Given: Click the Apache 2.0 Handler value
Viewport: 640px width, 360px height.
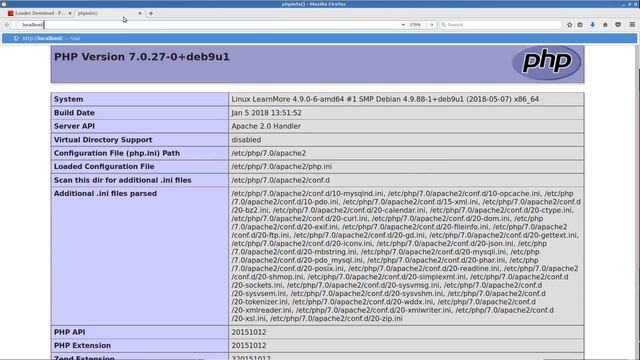Looking at the screenshot, I should tap(266, 126).
